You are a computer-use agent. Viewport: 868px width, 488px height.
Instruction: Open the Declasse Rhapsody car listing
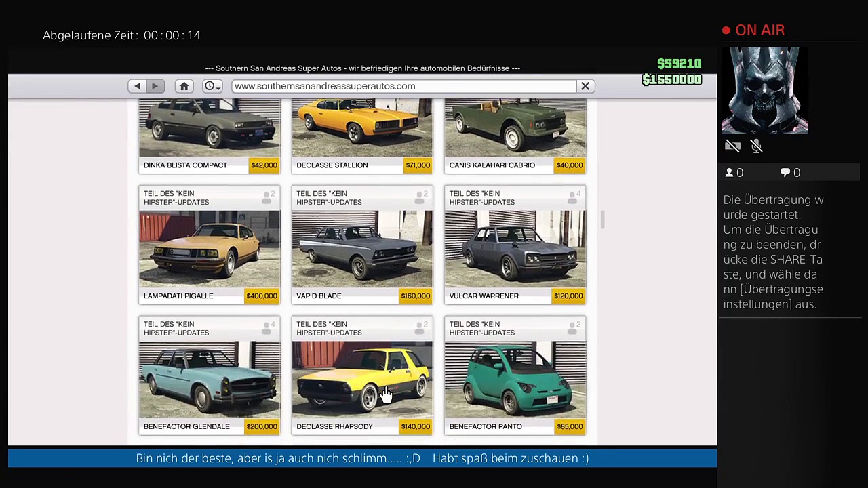pos(361,380)
